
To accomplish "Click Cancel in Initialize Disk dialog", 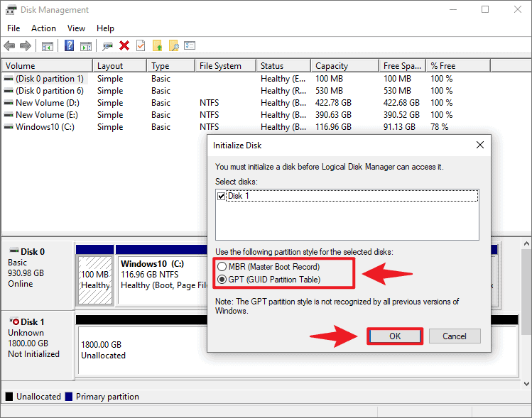I will click(455, 336).
